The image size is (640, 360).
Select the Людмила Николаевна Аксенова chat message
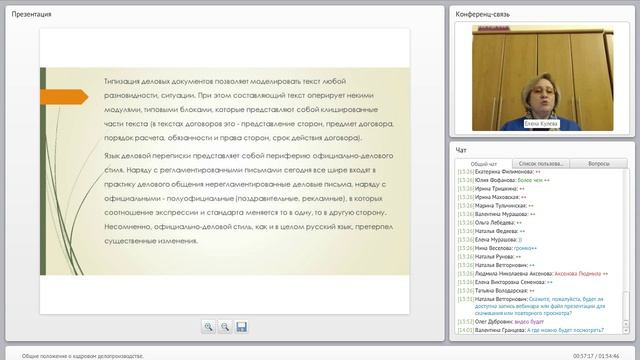533,274
